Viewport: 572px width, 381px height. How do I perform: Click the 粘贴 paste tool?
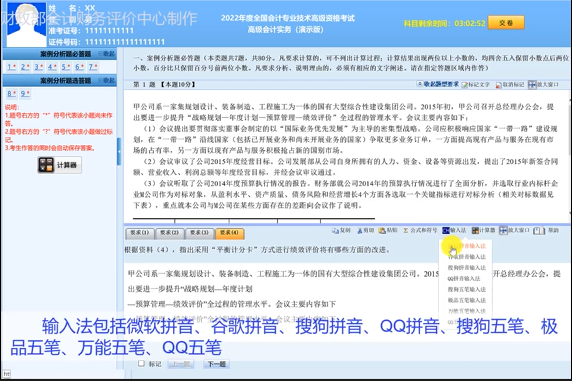(x=388, y=231)
